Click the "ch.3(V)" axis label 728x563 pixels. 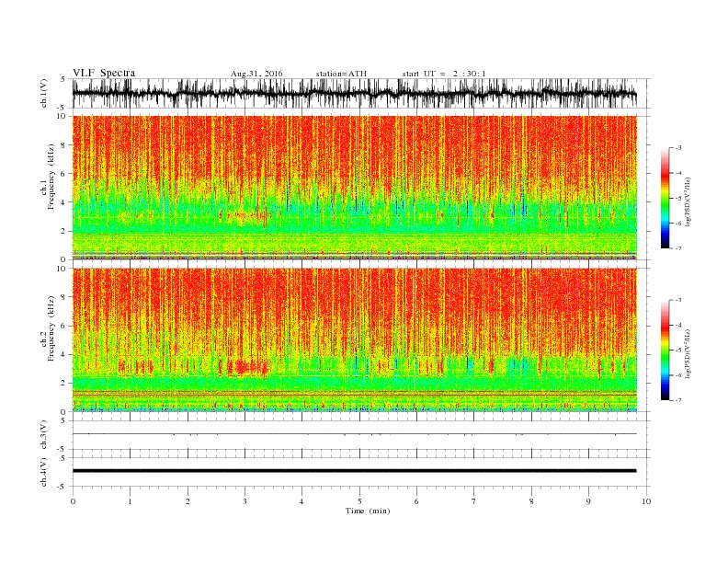pyautogui.click(x=44, y=435)
